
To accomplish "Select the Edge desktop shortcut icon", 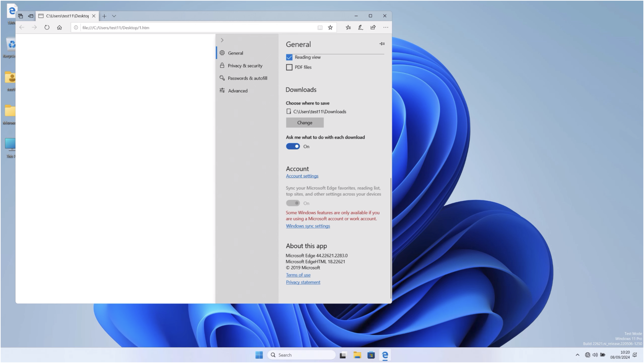I will pos(11,14).
